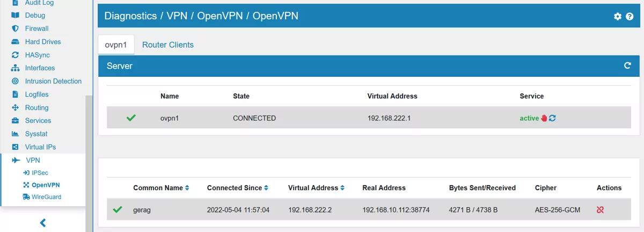Click the Sysstat chart icon

pos(15,134)
